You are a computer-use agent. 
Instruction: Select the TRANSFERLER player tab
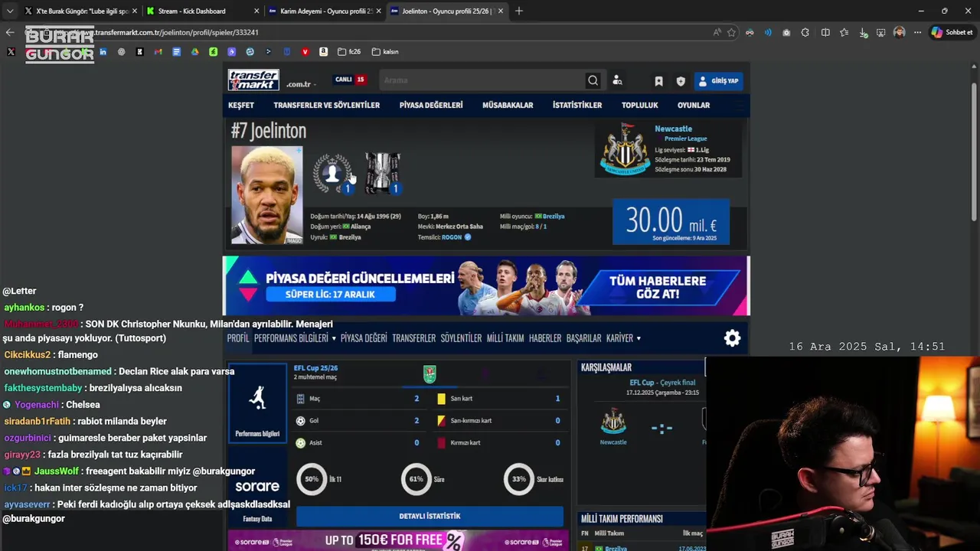pos(413,338)
